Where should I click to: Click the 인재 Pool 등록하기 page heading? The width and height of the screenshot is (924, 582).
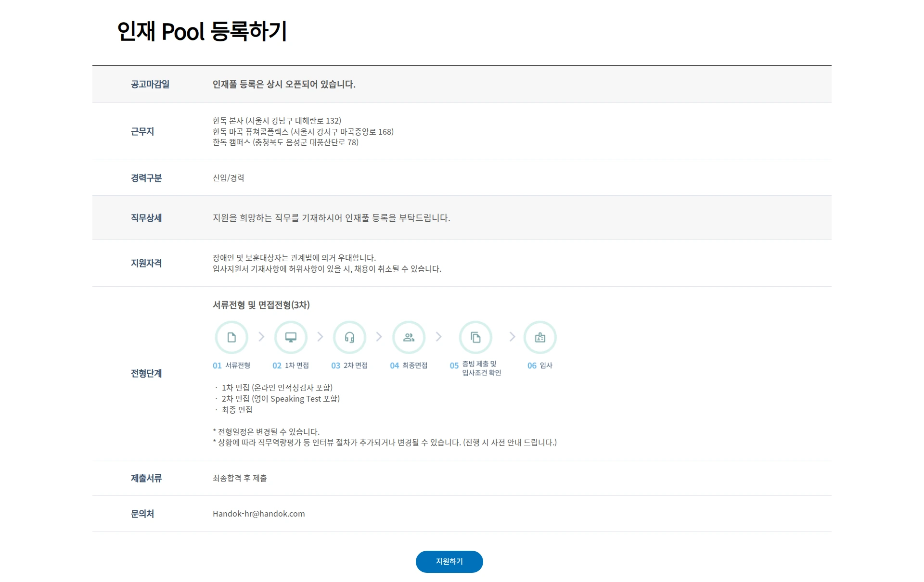[x=202, y=32]
